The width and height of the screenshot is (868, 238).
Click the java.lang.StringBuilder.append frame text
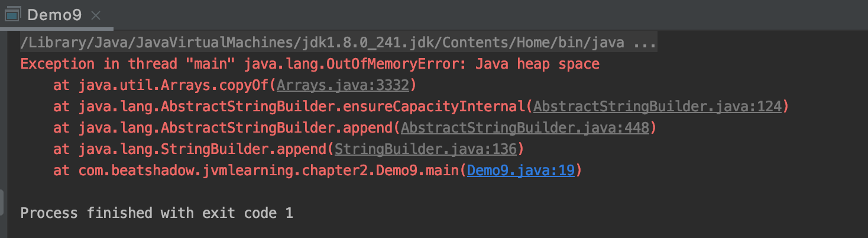point(202,149)
